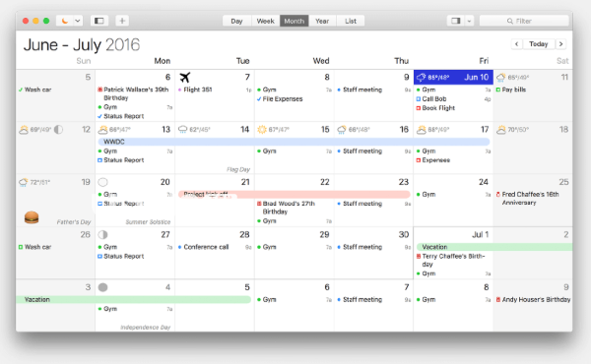The height and width of the screenshot is (364, 591).
Task: Toggle the right sidebar panel icon
Action: [x=456, y=21]
